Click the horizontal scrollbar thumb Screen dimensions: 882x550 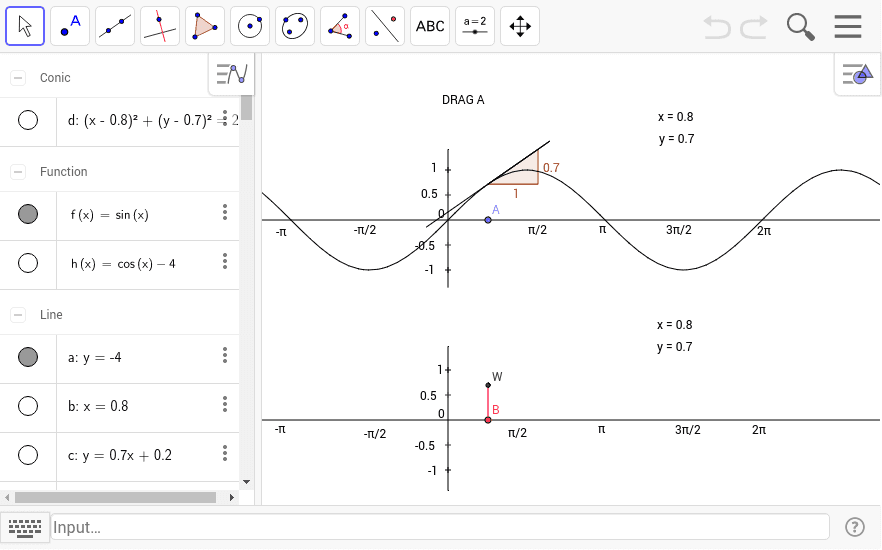coord(115,498)
